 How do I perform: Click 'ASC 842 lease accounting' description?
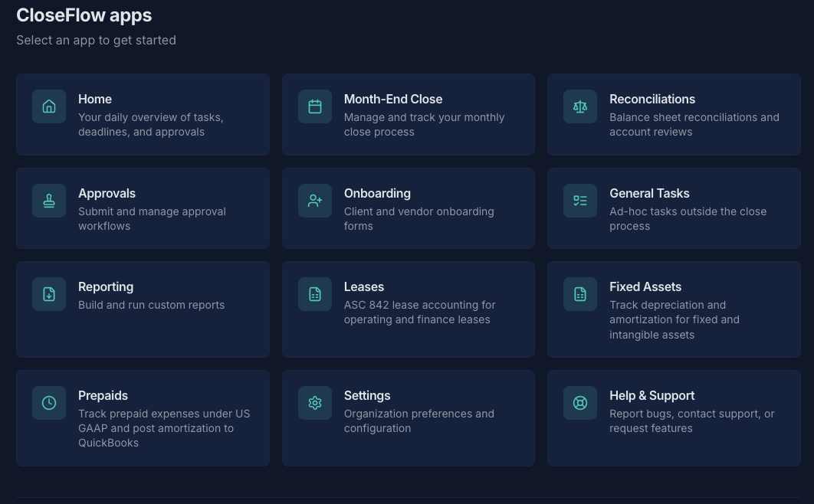click(x=419, y=313)
